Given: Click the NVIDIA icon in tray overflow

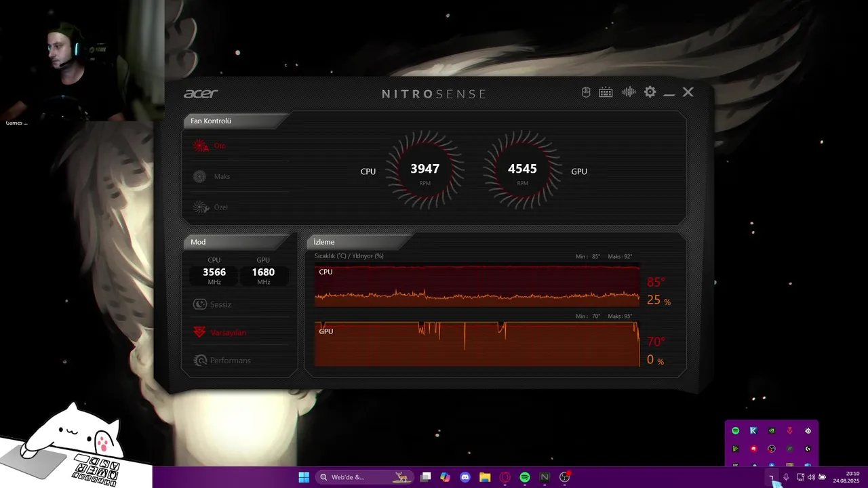Looking at the screenshot, I should 772,431.
